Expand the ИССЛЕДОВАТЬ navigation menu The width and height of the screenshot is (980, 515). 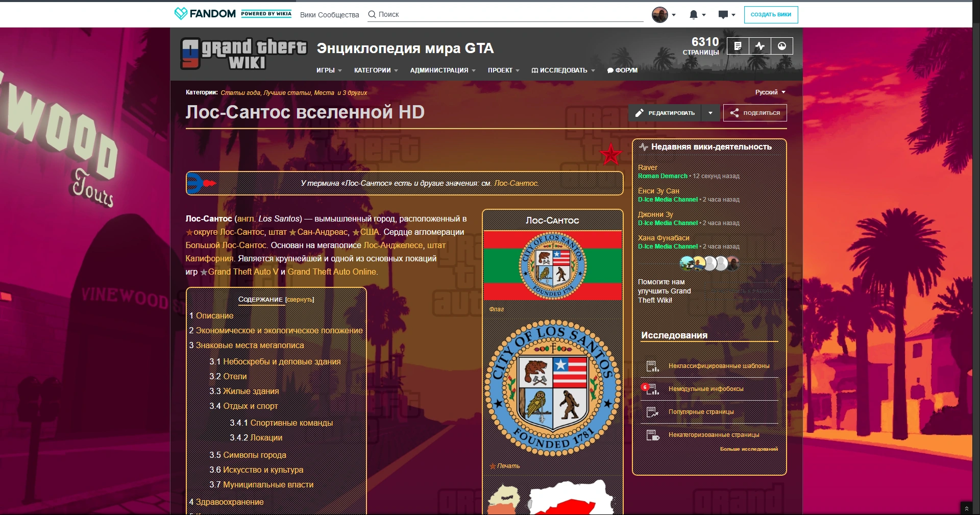coord(563,70)
